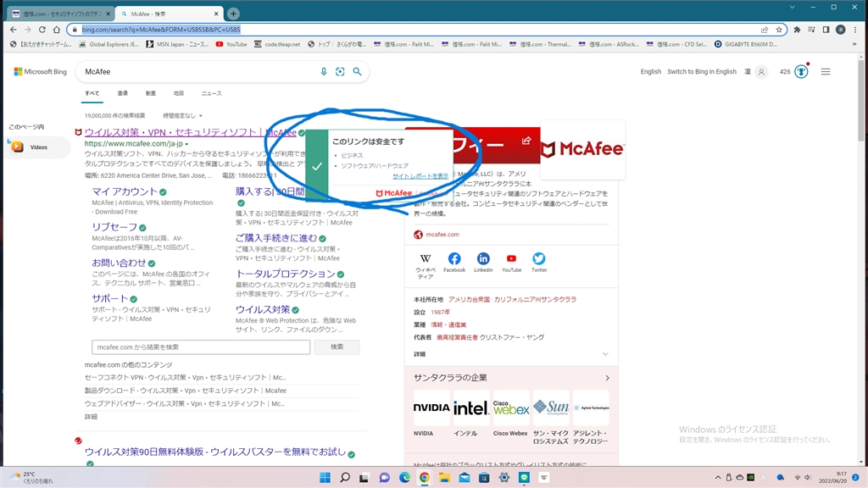The height and width of the screenshot is (488, 868).
Task: Open dropdown arrow beside mcafee.com URL
Action: [x=186, y=144]
